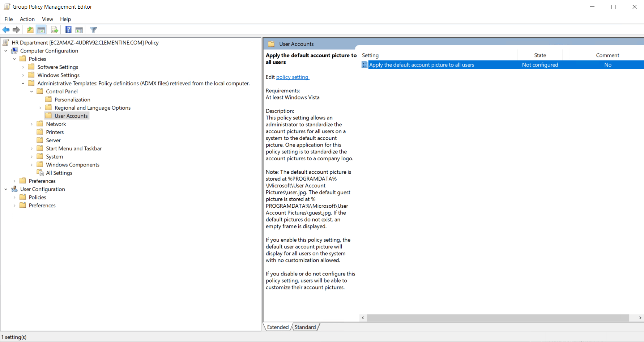Open Help using the question mark icon
This screenshot has height=342, width=644.
point(68,30)
